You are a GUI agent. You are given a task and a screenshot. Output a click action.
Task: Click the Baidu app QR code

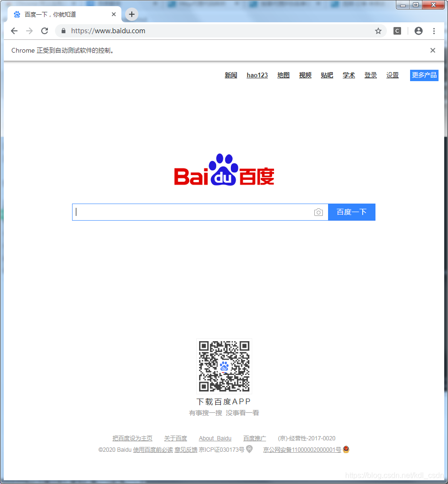pyautogui.click(x=224, y=366)
